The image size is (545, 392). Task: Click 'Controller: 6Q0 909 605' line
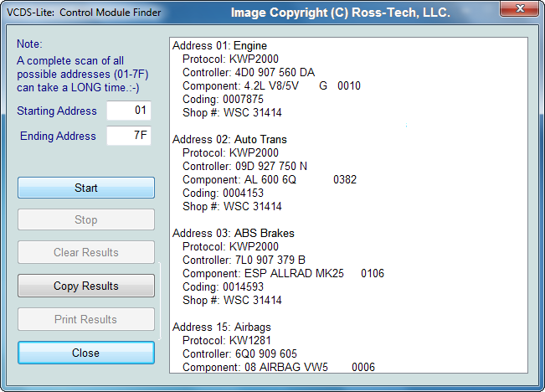pyautogui.click(x=239, y=353)
